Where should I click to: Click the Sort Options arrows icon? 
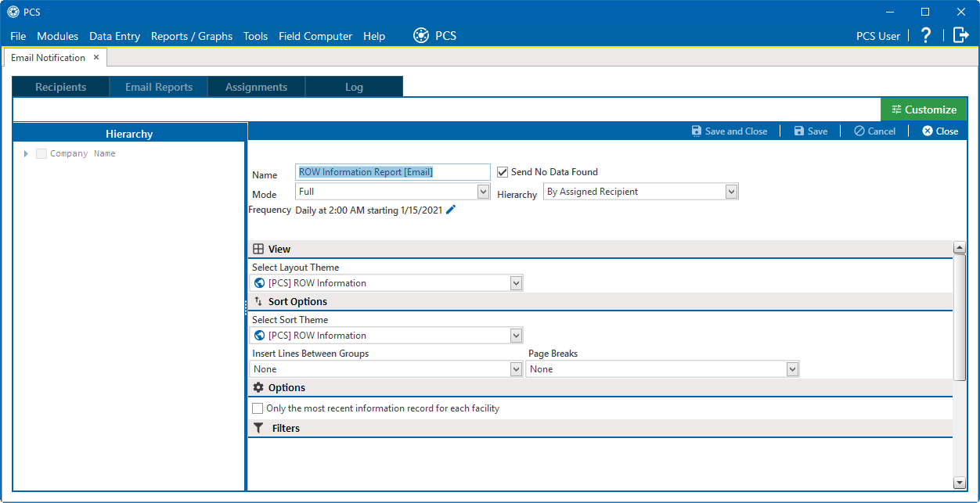click(258, 301)
